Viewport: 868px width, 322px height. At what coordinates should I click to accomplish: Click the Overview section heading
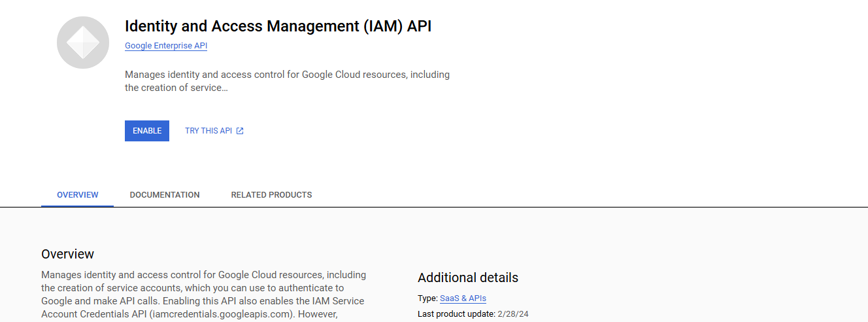click(x=67, y=254)
